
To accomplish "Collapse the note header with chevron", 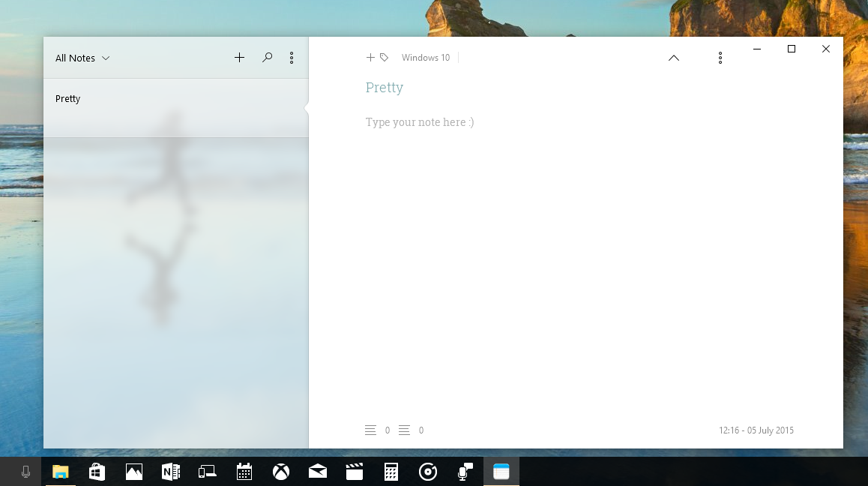I will click(x=674, y=58).
